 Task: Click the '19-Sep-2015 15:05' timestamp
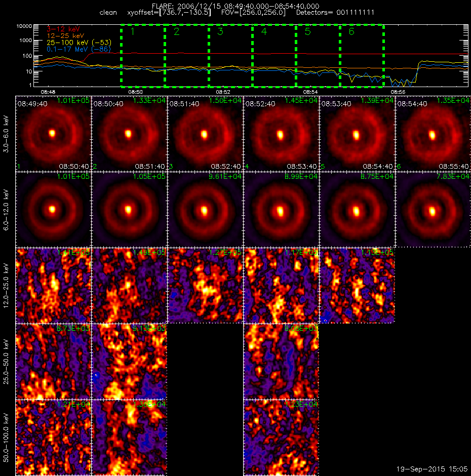[432, 469]
